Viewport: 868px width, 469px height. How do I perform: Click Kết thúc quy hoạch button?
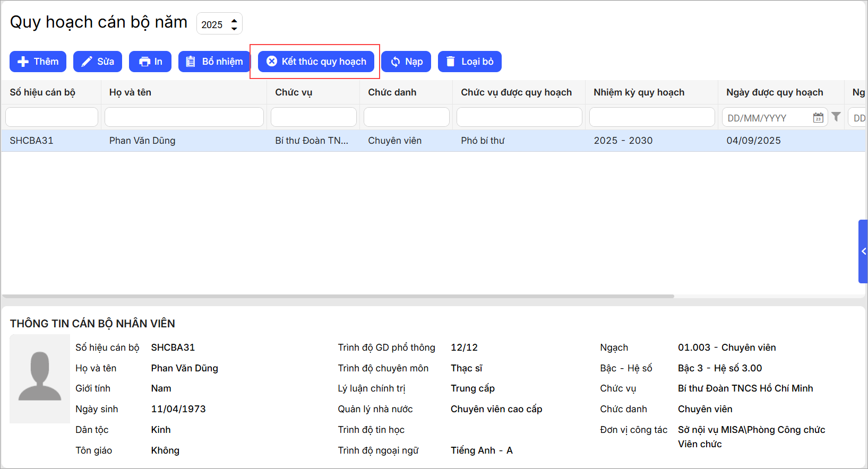point(316,62)
